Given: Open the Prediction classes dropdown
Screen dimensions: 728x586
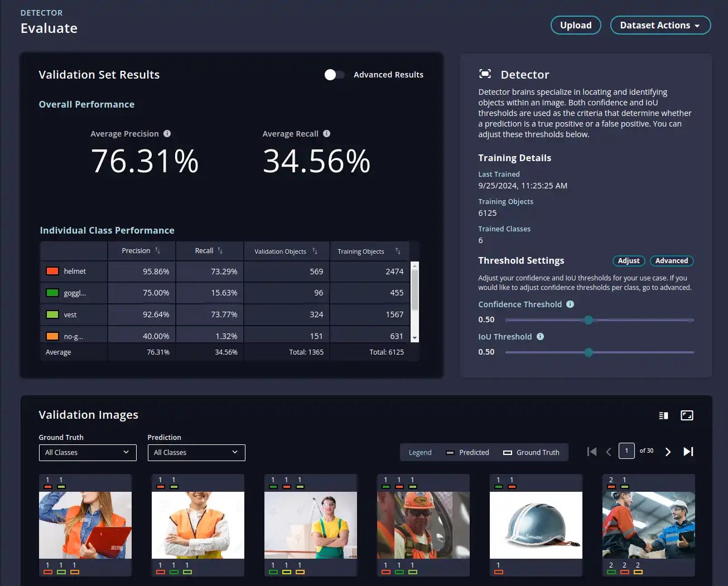Looking at the screenshot, I should [196, 453].
